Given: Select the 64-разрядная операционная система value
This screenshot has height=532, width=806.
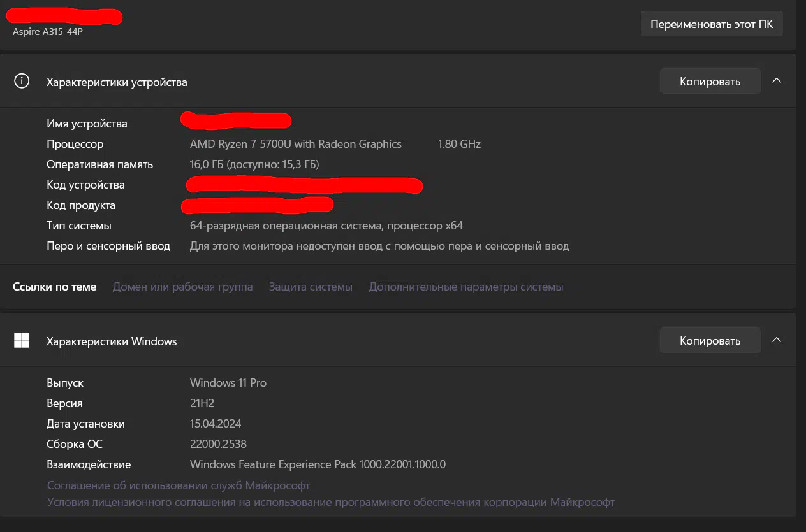Looking at the screenshot, I should tap(326, 226).
